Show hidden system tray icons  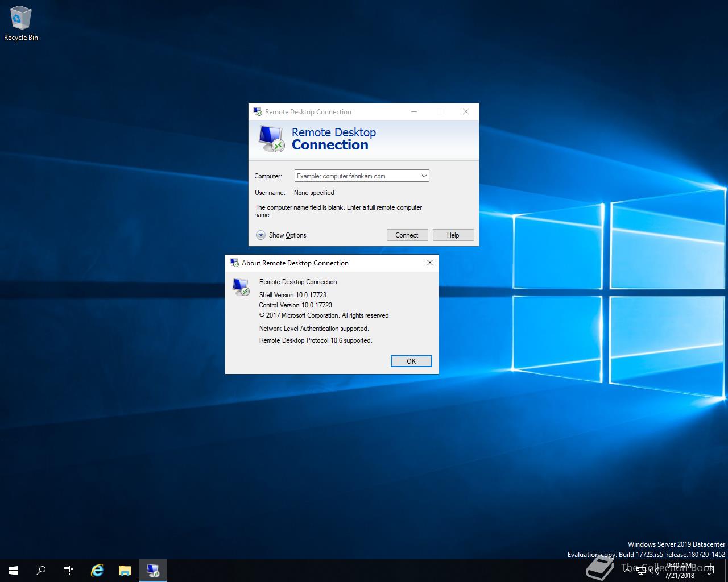627,570
